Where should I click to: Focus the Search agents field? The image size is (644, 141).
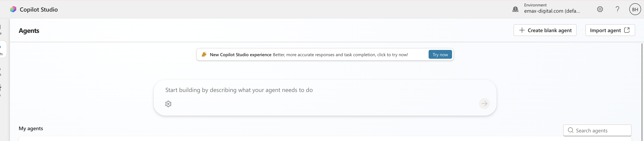(597, 130)
